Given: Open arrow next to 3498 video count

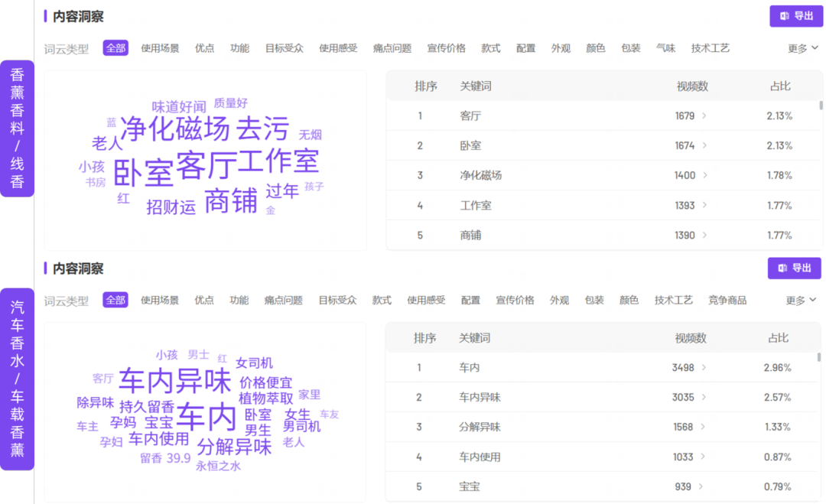Looking at the screenshot, I should point(704,368).
